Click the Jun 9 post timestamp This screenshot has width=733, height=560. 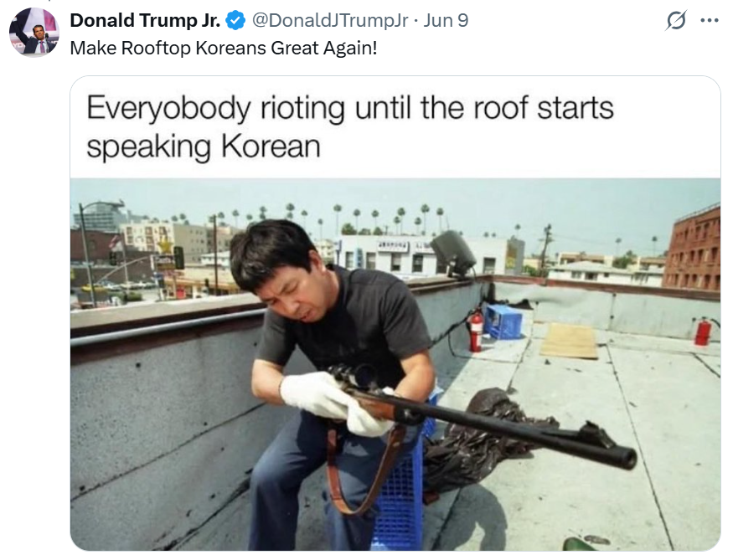446,21
